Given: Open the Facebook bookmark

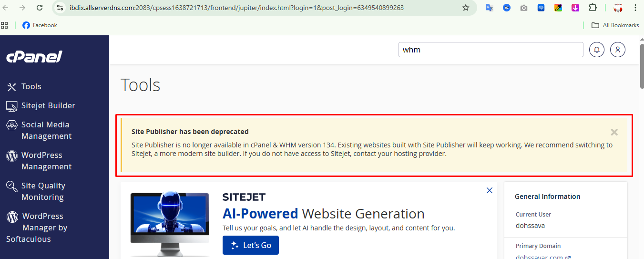Looking at the screenshot, I should (40, 25).
